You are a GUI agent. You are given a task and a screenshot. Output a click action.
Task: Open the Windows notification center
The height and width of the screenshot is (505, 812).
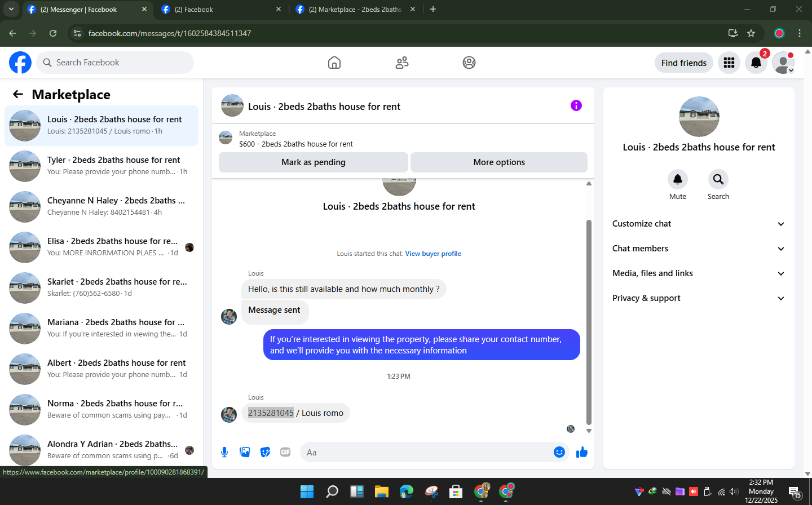tap(795, 493)
